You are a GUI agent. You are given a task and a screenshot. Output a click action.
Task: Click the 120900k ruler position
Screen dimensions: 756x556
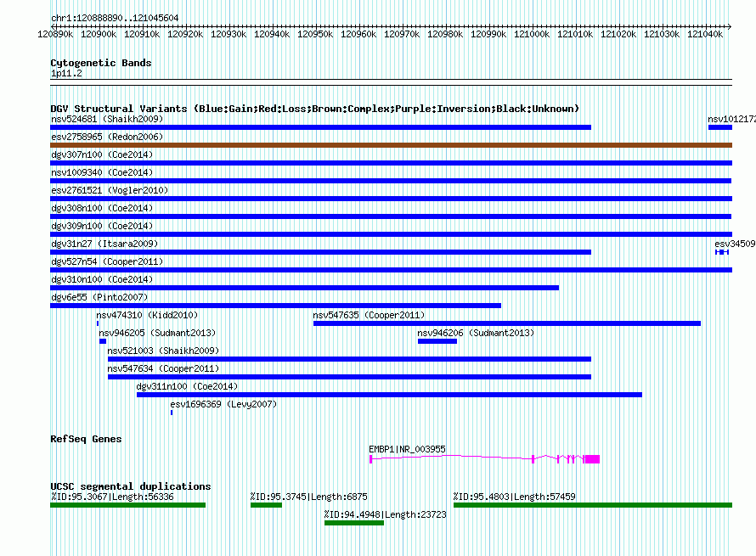coord(99,34)
